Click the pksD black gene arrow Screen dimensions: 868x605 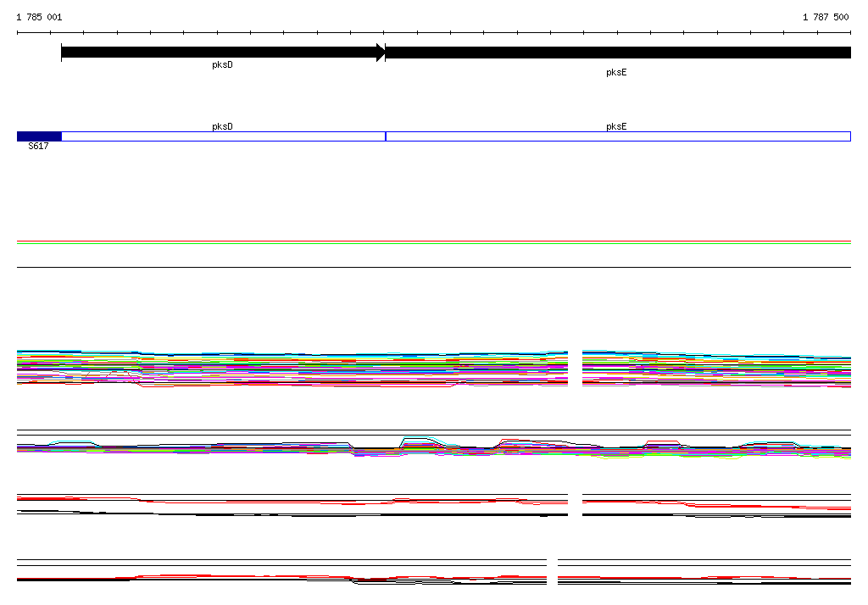click(x=223, y=53)
